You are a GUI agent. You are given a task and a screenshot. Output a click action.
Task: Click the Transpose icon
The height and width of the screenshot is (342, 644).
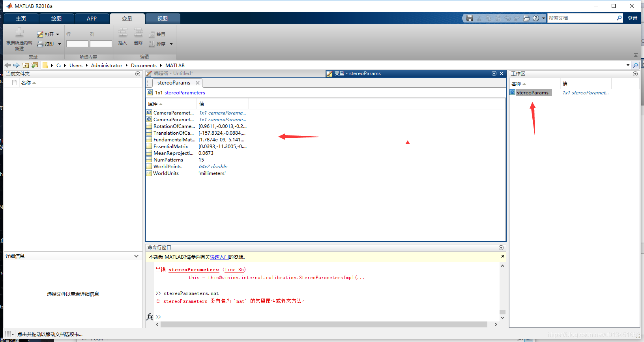(x=152, y=34)
